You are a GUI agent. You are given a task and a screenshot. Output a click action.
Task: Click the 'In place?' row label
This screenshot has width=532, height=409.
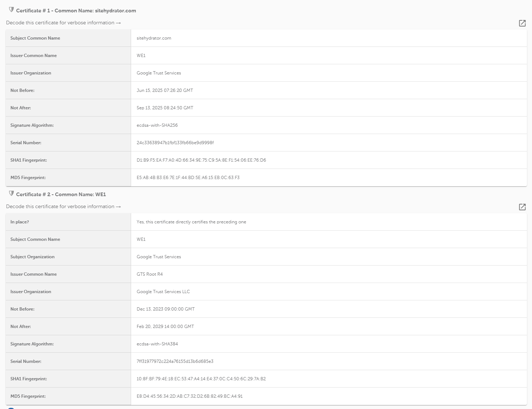point(20,222)
